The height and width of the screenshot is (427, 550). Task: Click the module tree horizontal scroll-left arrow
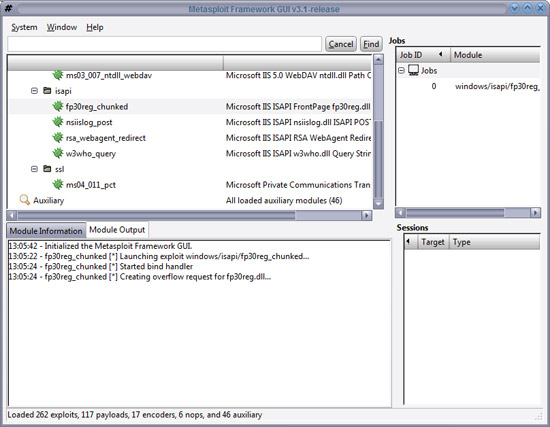(x=12, y=215)
